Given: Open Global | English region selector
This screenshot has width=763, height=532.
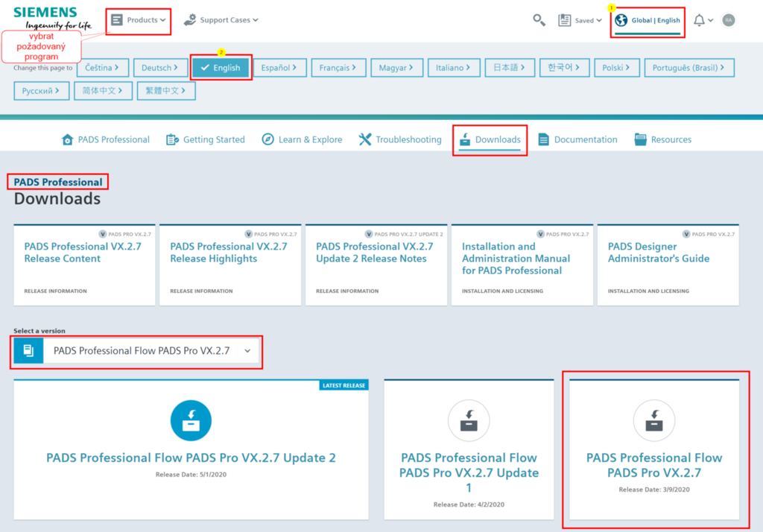Looking at the screenshot, I should pos(648,20).
